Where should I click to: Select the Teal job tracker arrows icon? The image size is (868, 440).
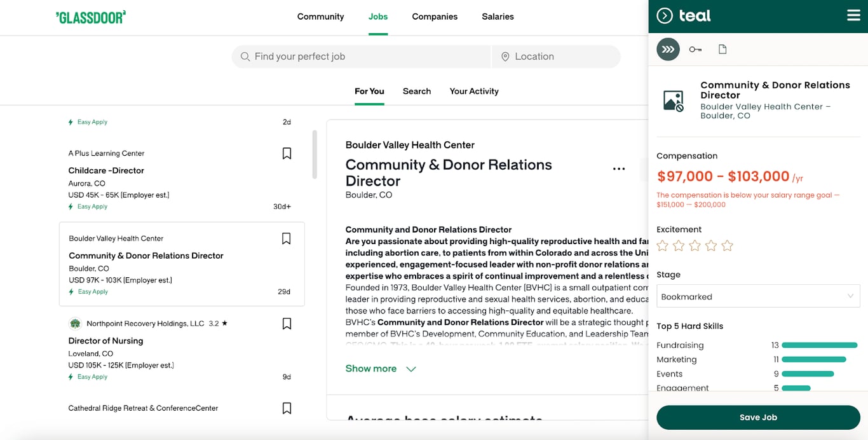(x=668, y=49)
